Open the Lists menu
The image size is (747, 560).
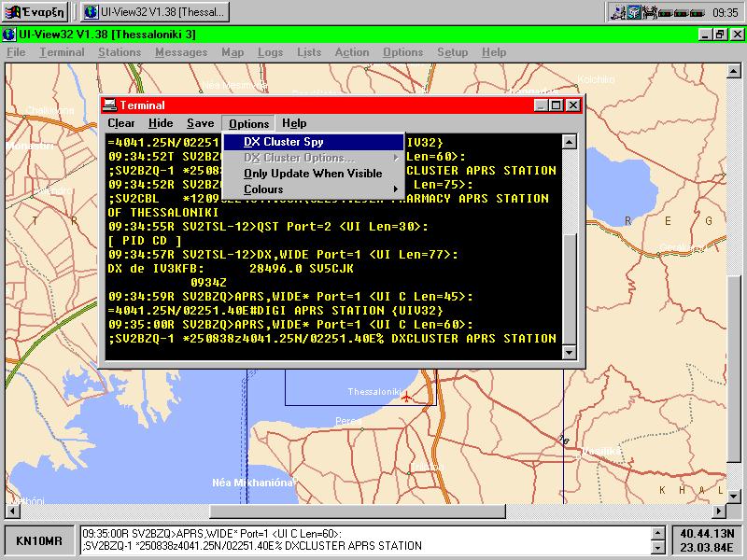pyautogui.click(x=309, y=52)
